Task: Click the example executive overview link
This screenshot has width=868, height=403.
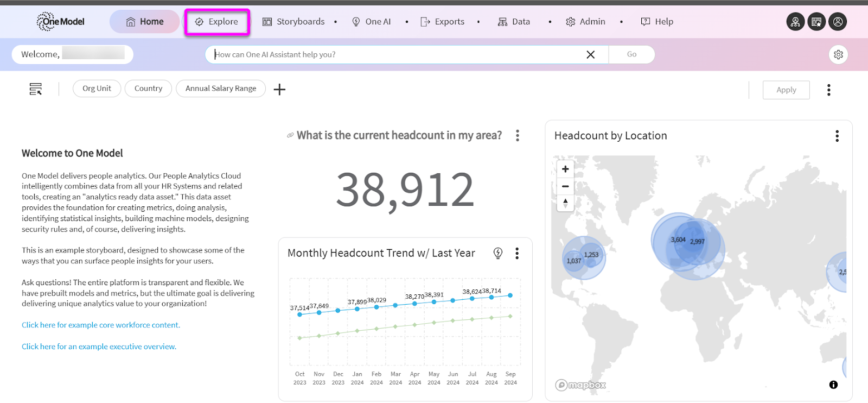Action: (x=99, y=347)
